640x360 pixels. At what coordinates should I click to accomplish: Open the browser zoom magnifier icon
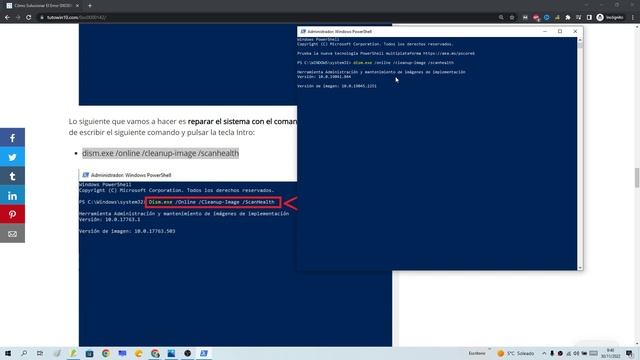501,18
